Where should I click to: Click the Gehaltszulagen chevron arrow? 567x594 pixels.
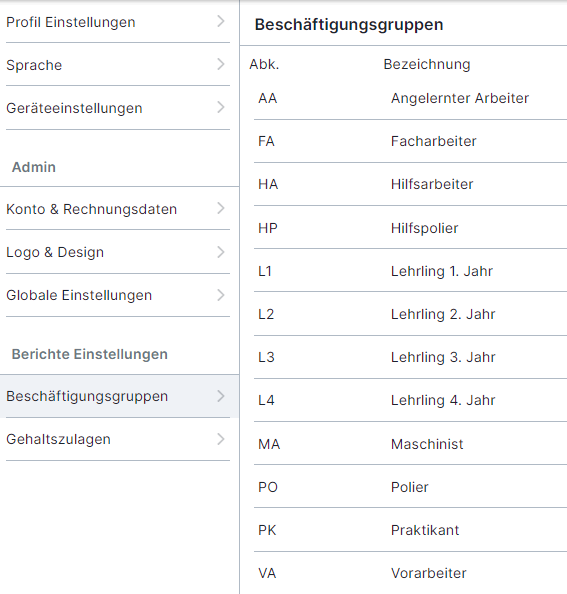(221, 439)
